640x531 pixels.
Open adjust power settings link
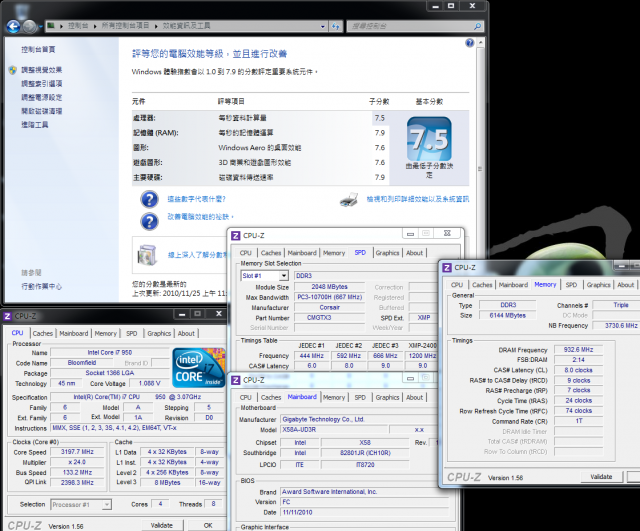[x=42, y=98]
